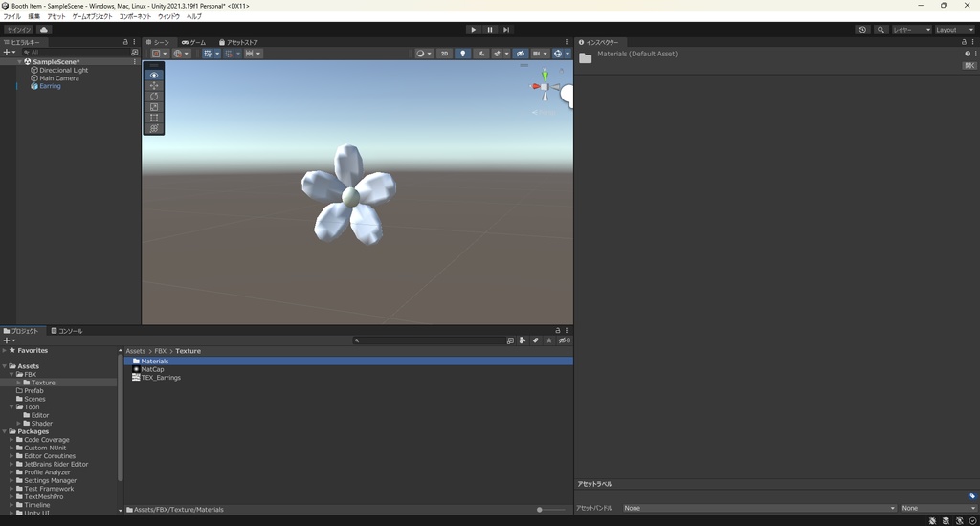The width and height of the screenshot is (980, 526).
Task: Click the サインイン sign-in button
Action: point(19,30)
